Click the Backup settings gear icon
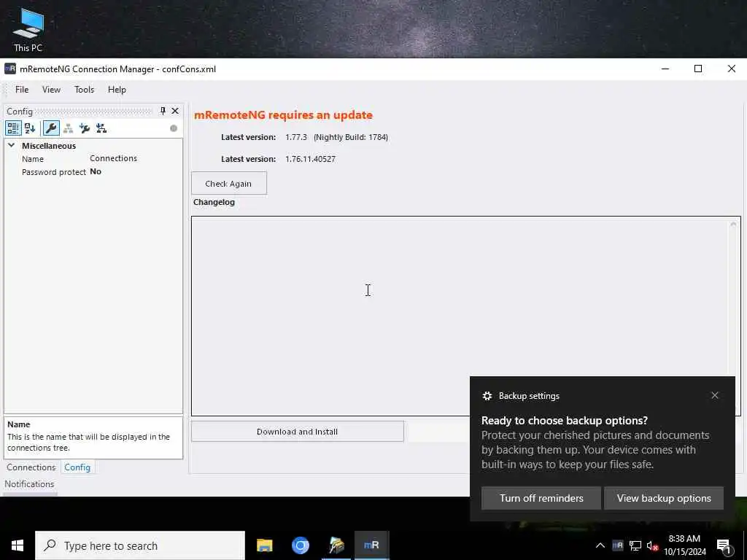This screenshot has height=560, width=747. [487, 396]
